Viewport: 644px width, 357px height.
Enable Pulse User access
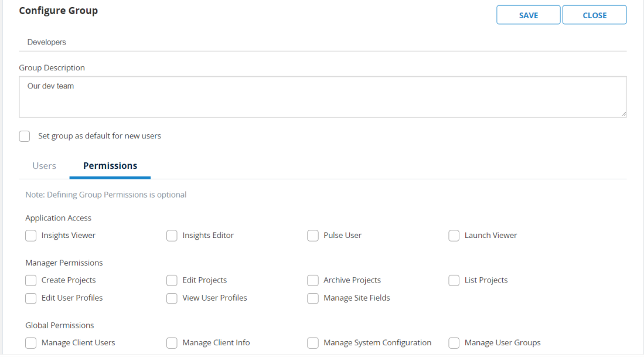tap(313, 235)
